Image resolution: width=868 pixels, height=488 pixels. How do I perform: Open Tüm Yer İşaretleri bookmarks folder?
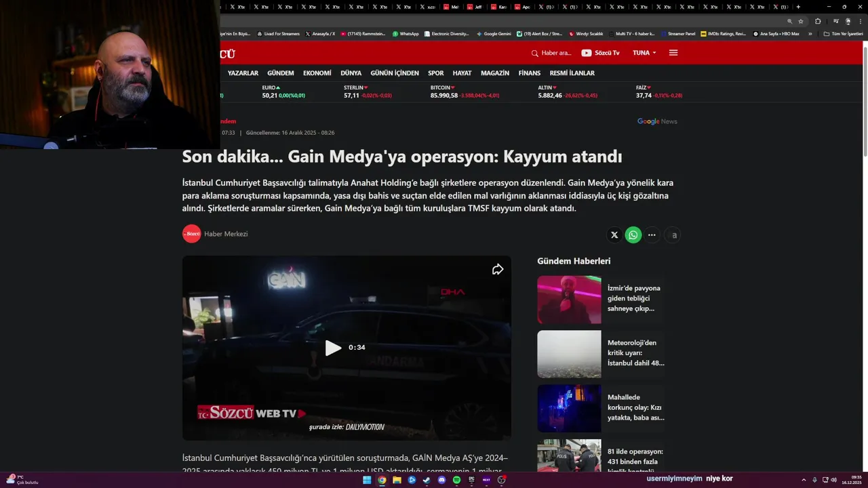click(x=843, y=33)
